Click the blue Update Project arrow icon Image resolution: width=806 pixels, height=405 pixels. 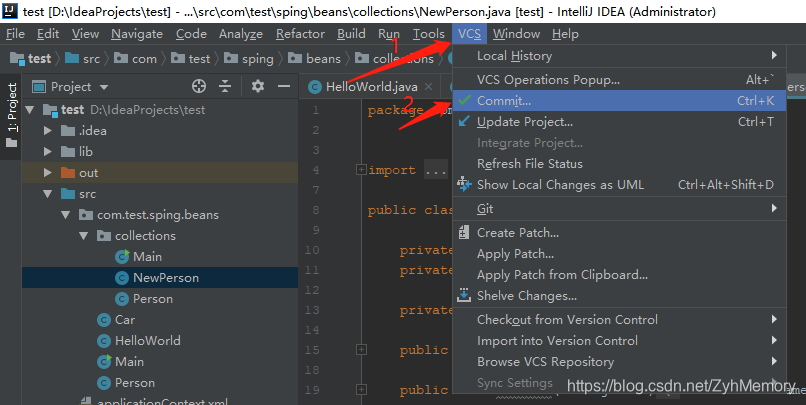464,121
